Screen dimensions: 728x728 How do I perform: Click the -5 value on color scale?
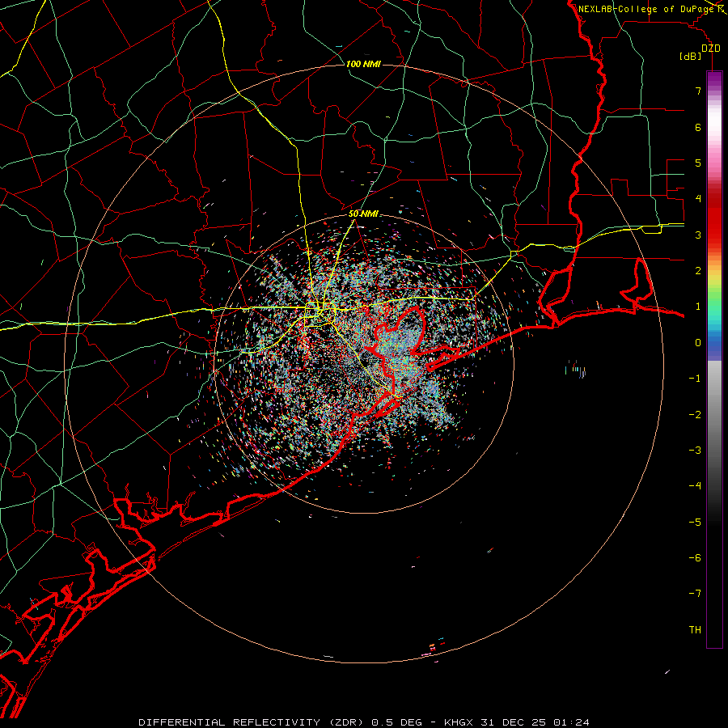[695, 523]
